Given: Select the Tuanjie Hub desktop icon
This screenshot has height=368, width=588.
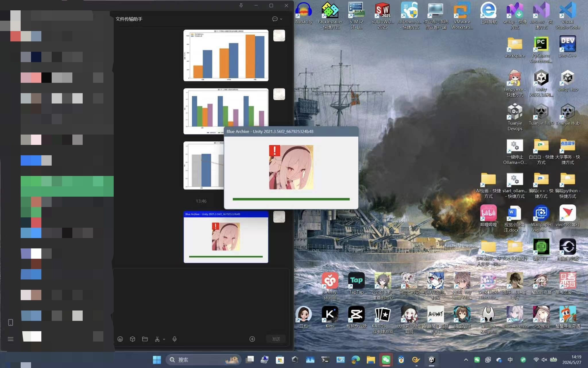Looking at the screenshot, I should [x=568, y=115].
